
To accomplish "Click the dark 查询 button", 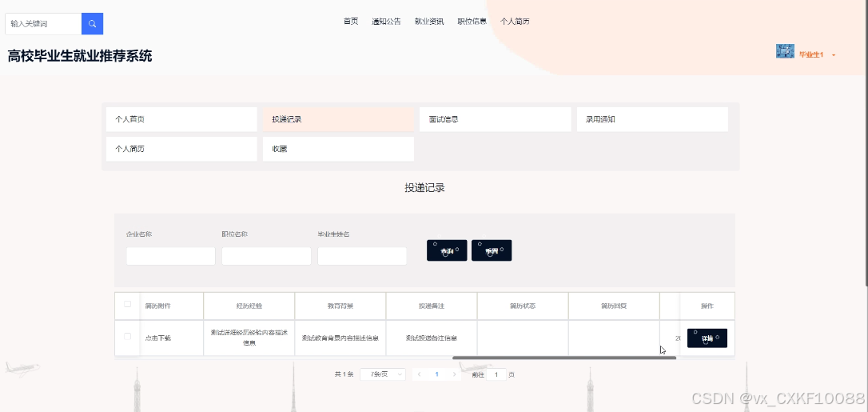I will pyautogui.click(x=447, y=250).
